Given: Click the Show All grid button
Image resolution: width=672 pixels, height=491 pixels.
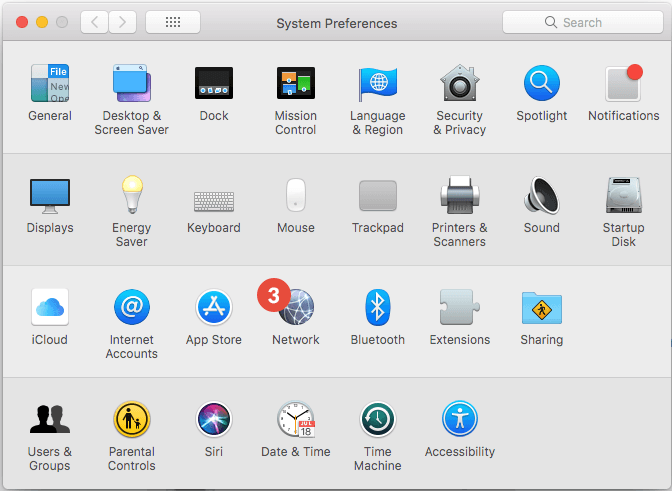Looking at the screenshot, I should (173, 22).
